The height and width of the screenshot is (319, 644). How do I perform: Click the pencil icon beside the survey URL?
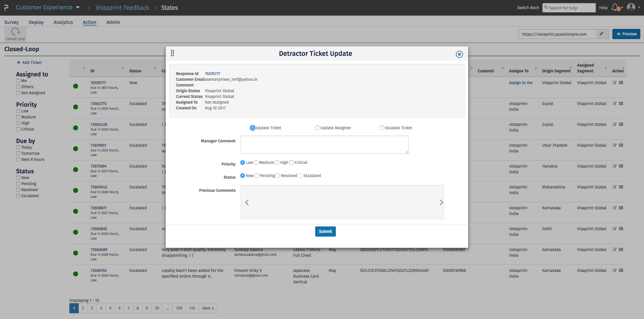[x=601, y=34]
